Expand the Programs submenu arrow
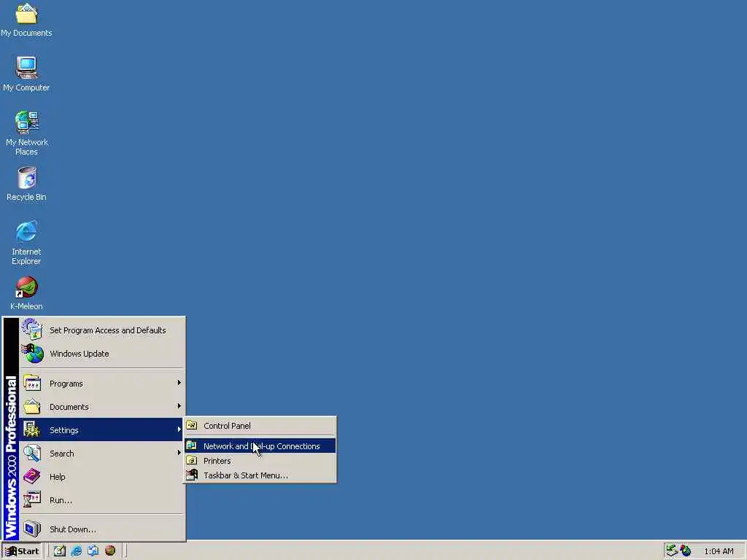Screen dimensions: 747x560 click(179, 382)
